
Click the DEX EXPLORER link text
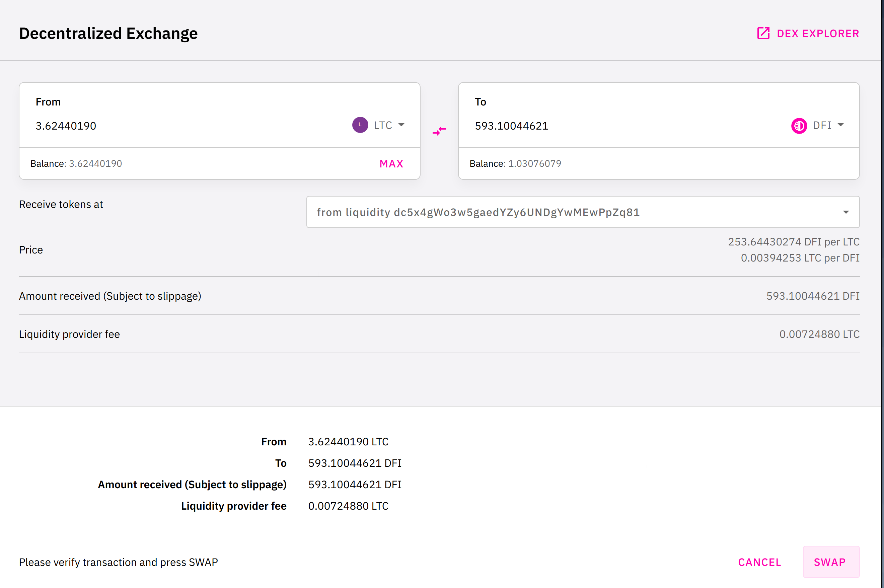tap(818, 34)
